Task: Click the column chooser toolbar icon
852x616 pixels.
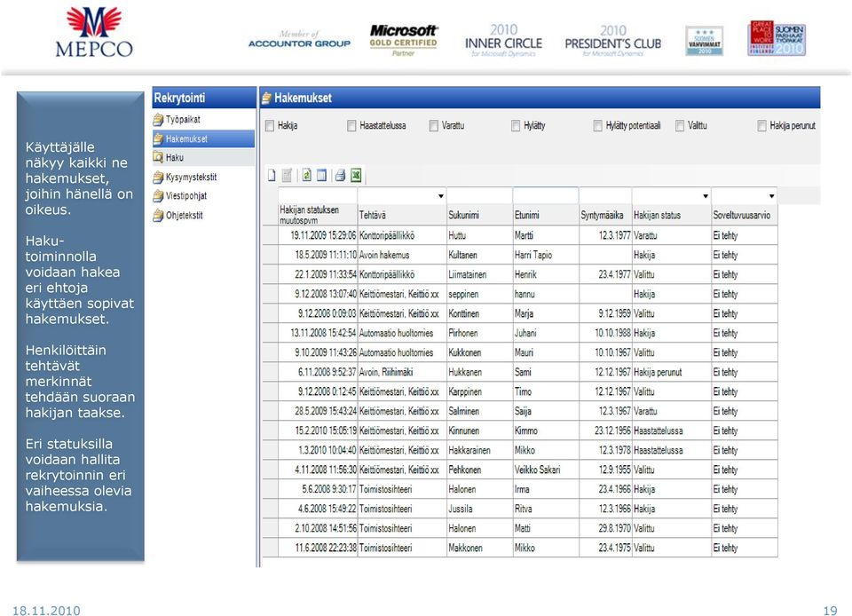Action: tap(321, 175)
